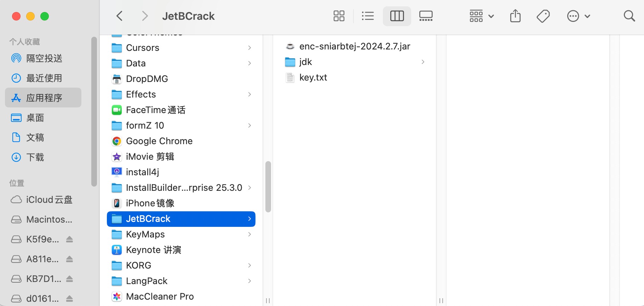644x306 pixels.
Task: Switch to list view
Action: point(368,16)
